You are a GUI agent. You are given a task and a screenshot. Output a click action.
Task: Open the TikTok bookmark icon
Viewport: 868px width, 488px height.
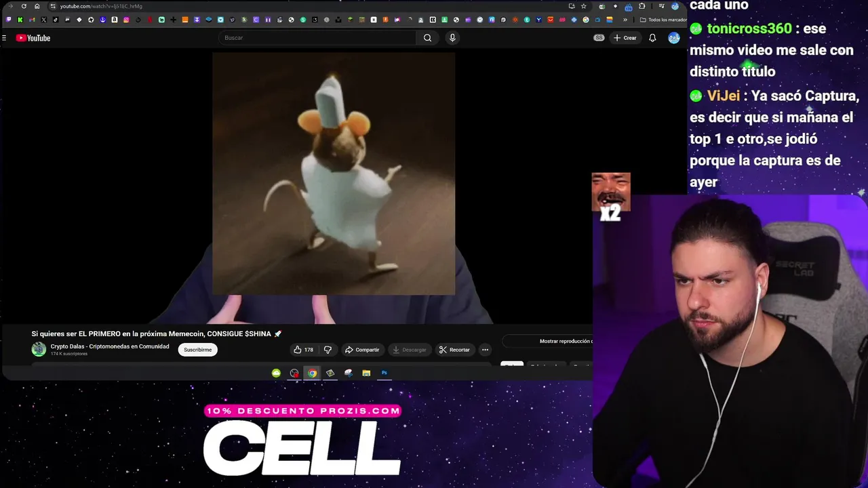pyautogui.click(x=56, y=20)
